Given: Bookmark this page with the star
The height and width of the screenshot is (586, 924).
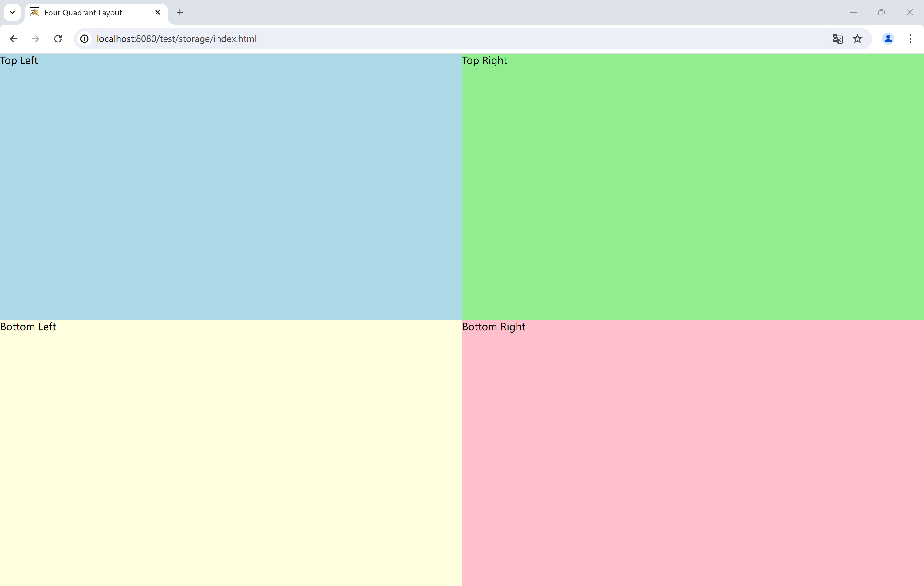Looking at the screenshot, I should tap(857, 39).
